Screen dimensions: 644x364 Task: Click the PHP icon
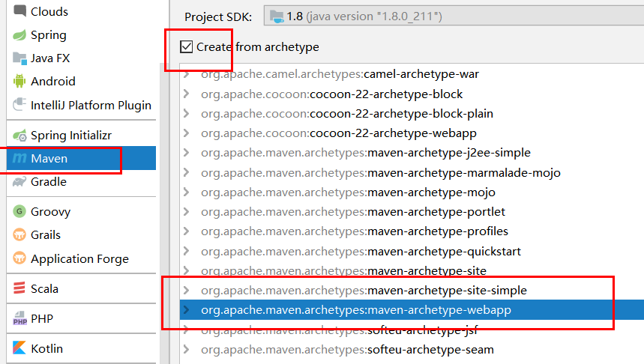(19, 318)
